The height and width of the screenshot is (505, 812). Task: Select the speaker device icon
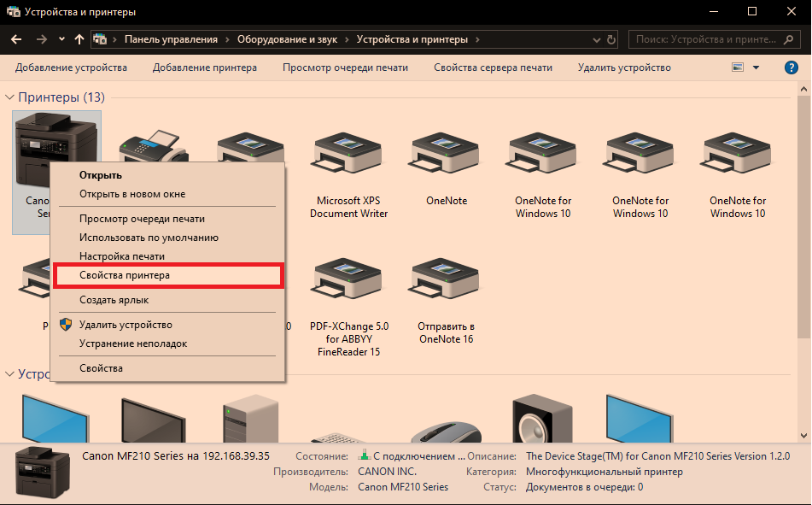tap(542, 420)
